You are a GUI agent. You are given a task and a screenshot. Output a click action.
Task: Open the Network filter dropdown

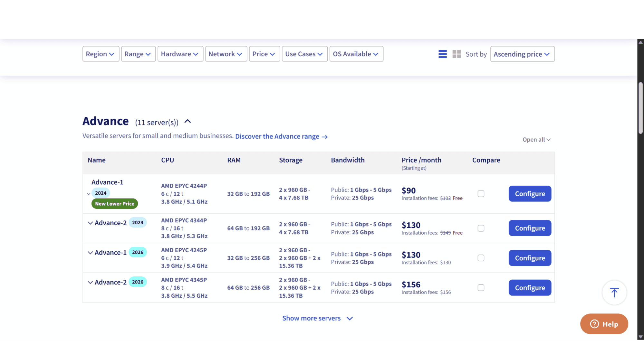pos(226,54)
